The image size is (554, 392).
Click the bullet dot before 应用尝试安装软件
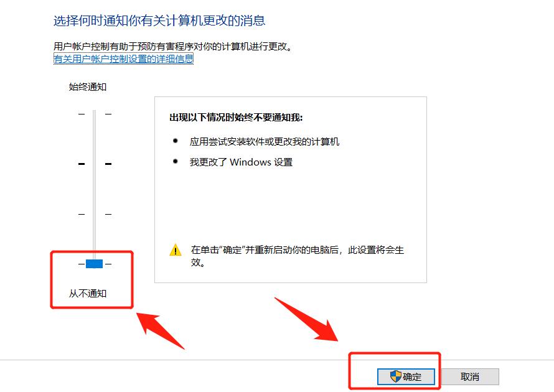pos(176,141)
